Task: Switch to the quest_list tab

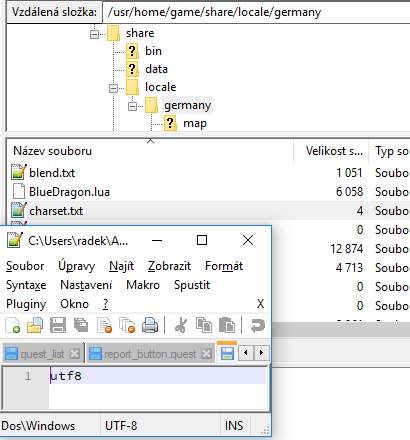Action: click(x=42, y=354)
